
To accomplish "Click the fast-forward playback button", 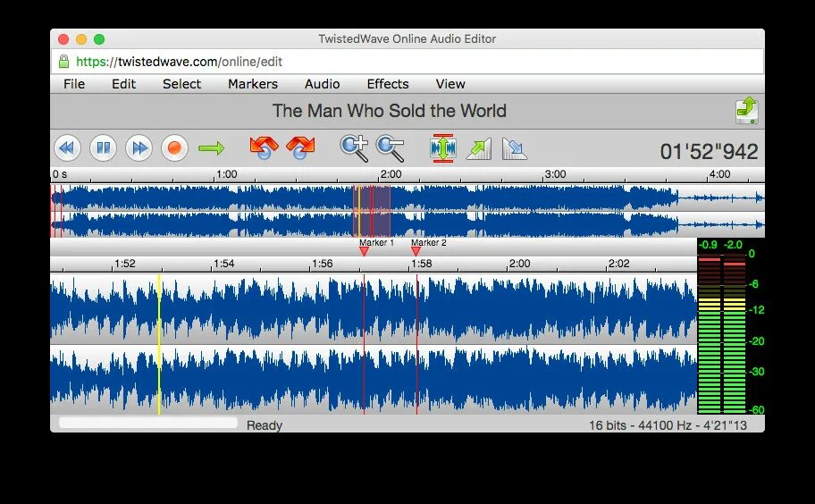I will coord(139,148).
